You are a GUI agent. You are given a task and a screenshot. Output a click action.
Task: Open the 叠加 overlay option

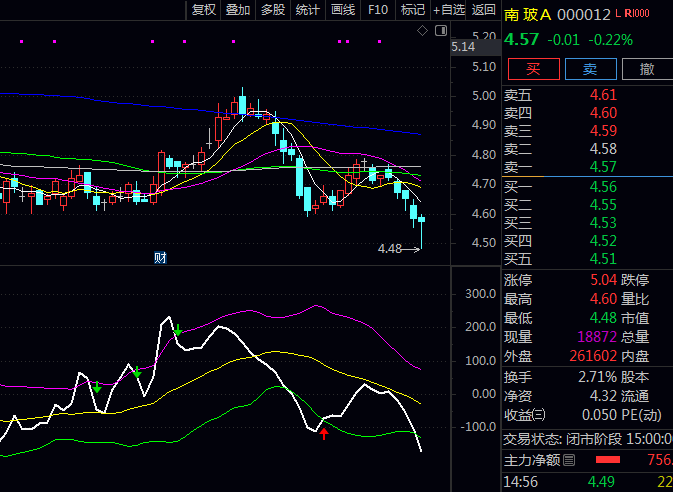[238, 9]
